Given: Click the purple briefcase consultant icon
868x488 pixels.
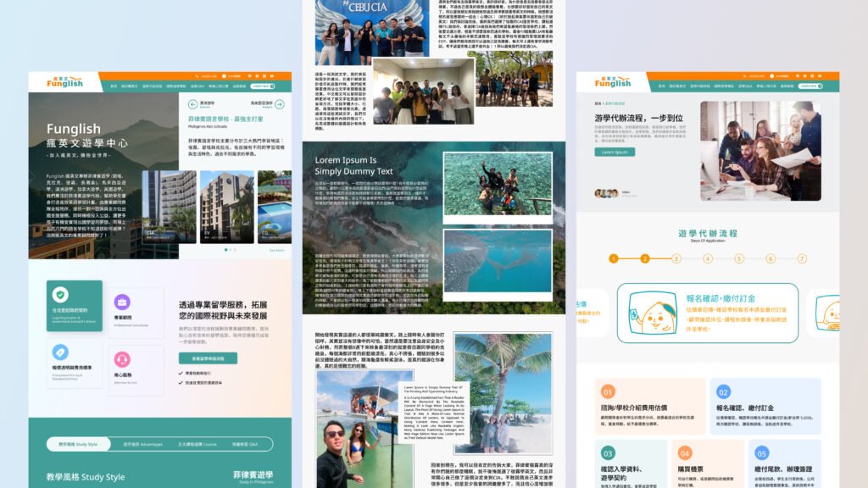Looking at the screenshot, I should pos(122,302).
